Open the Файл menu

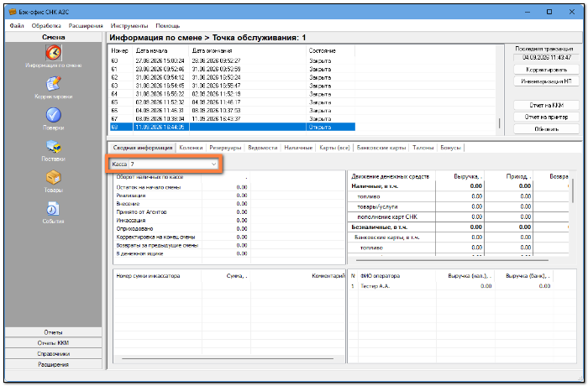click(x=17, y=26)
